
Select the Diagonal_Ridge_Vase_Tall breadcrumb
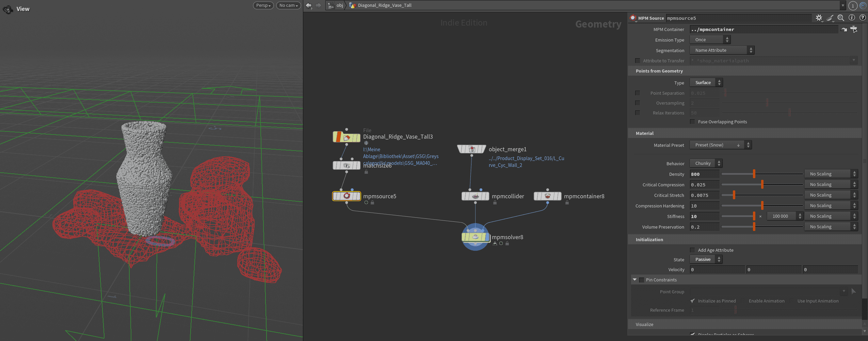(384, 5)
